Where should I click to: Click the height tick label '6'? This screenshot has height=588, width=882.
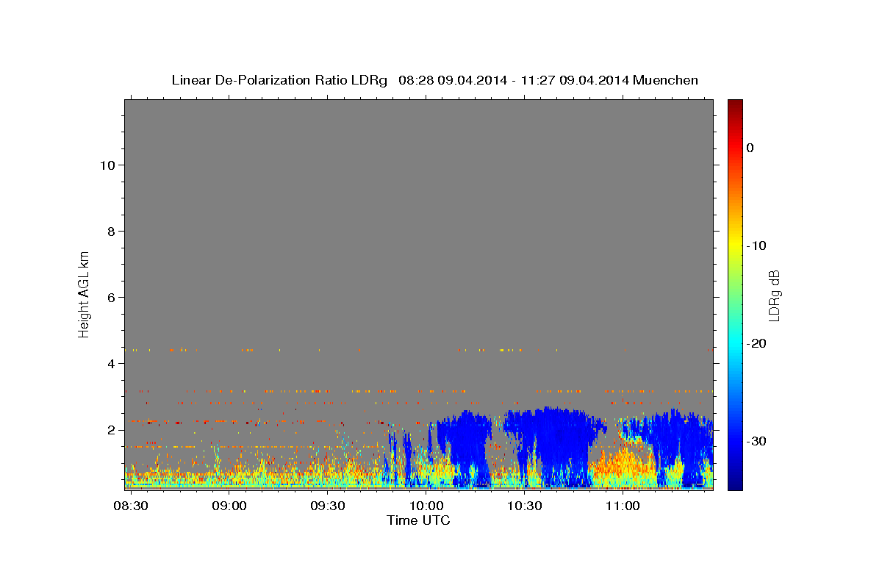[111, 298]
